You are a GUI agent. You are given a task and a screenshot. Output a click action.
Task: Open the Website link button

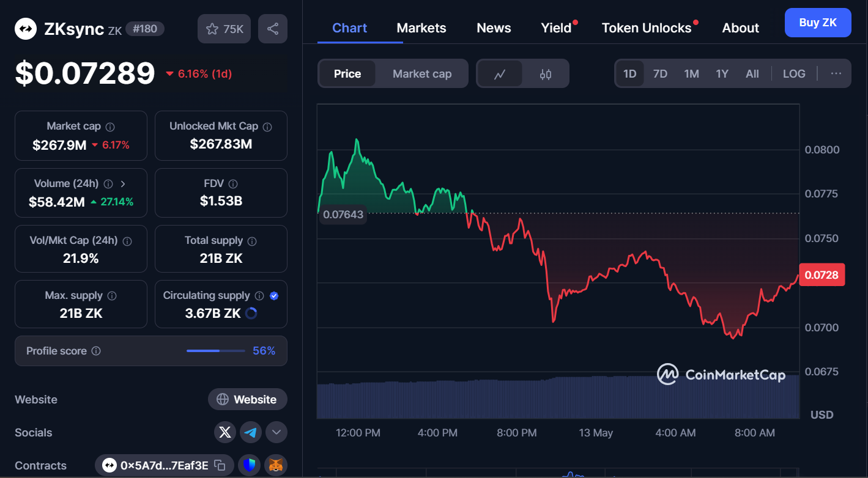tap(248, 399)
